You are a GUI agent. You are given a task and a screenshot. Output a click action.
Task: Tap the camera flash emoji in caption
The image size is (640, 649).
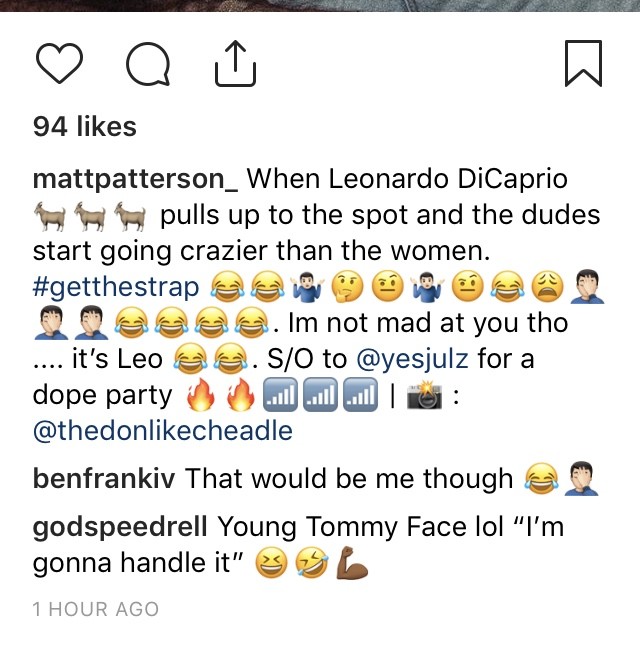pos(424,395)
